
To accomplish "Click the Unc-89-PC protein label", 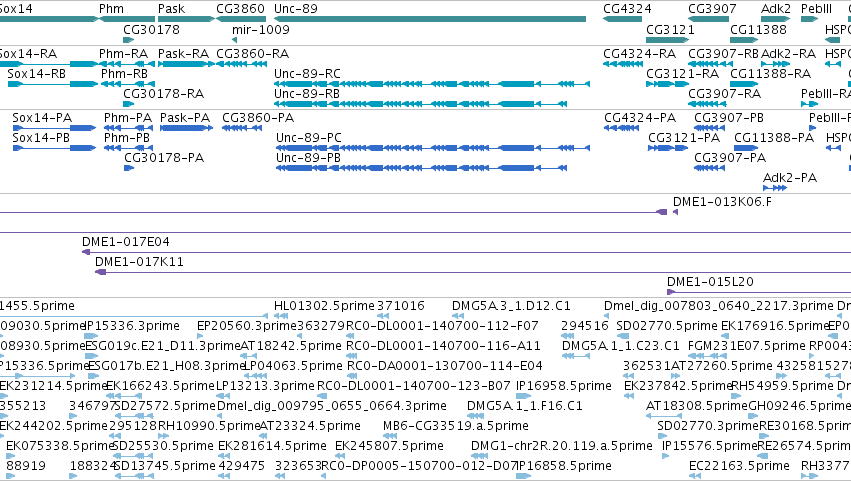I will click(x=309, y=138).
